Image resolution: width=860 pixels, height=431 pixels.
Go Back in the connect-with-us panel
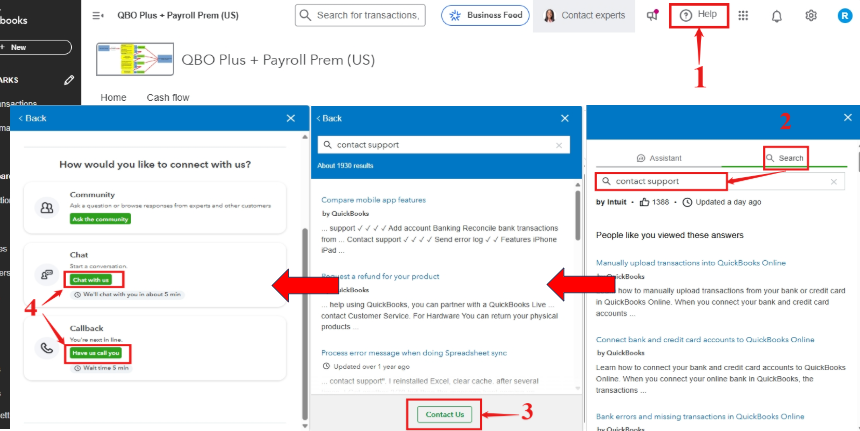(32, 118)
